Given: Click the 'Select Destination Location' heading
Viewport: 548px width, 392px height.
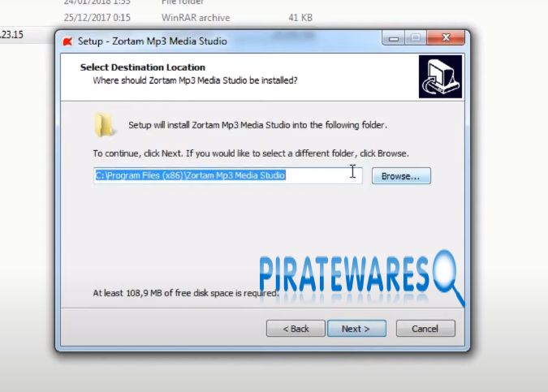Looking at the screenshot, I should (x=143, y=67).
